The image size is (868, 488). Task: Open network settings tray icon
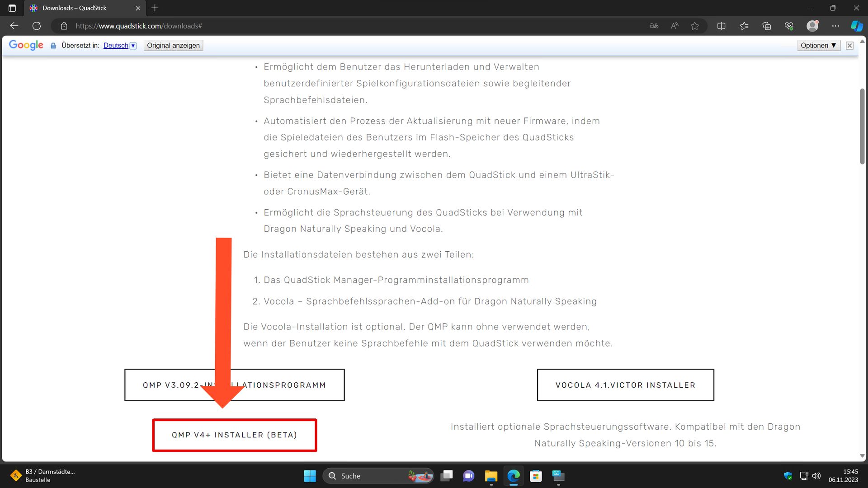point(804,476)
